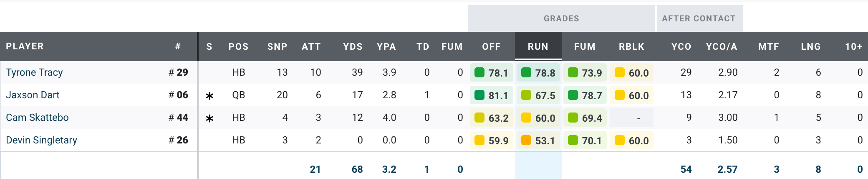Viewport: 868px width, 179px height.
Task: Click Tyrone Tracy's green 78.1 offense grade
Action: 491,73
